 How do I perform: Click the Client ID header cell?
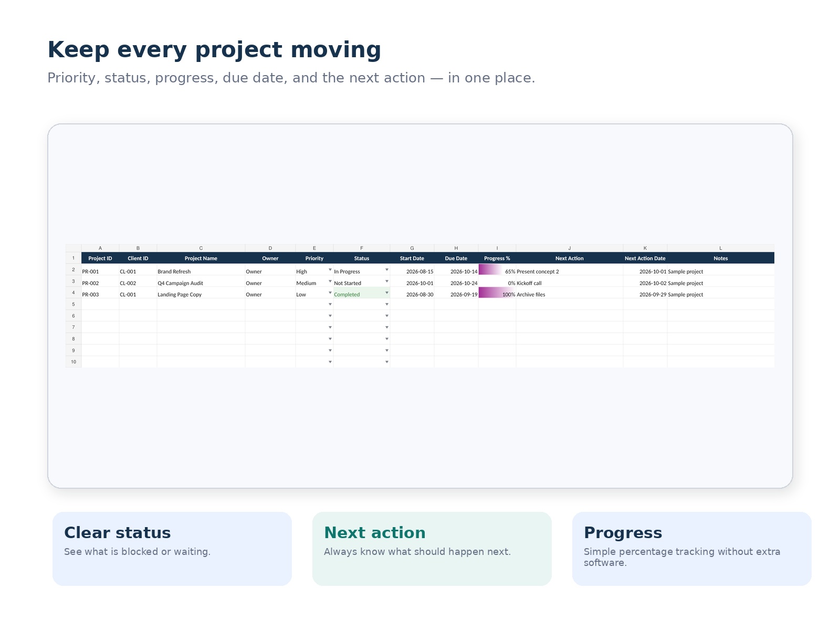(138, 258)
